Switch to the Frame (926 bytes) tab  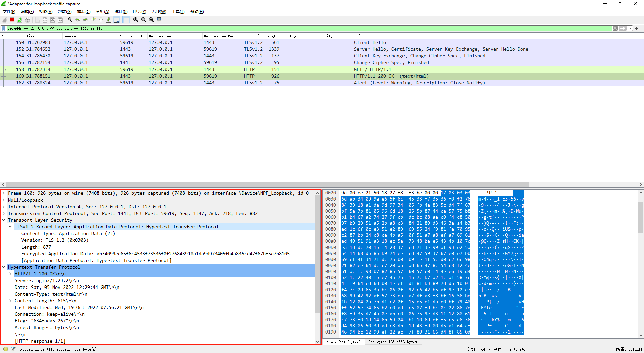tap(343, 342)
